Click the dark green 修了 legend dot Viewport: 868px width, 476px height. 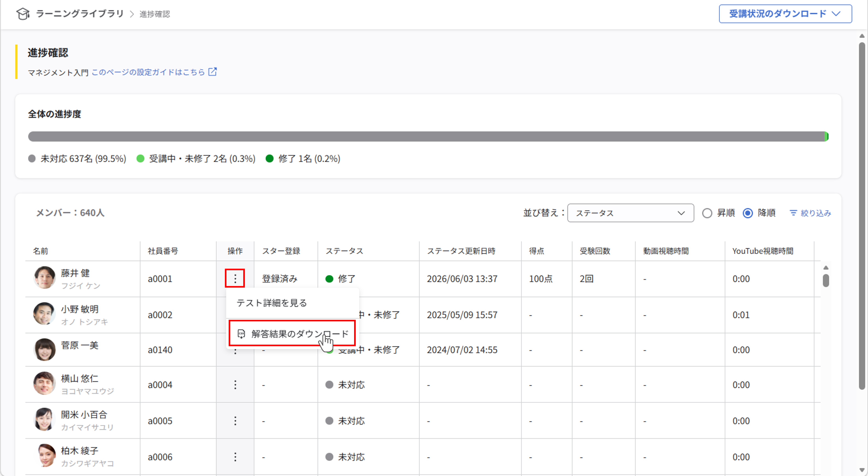tap(269, 159)
